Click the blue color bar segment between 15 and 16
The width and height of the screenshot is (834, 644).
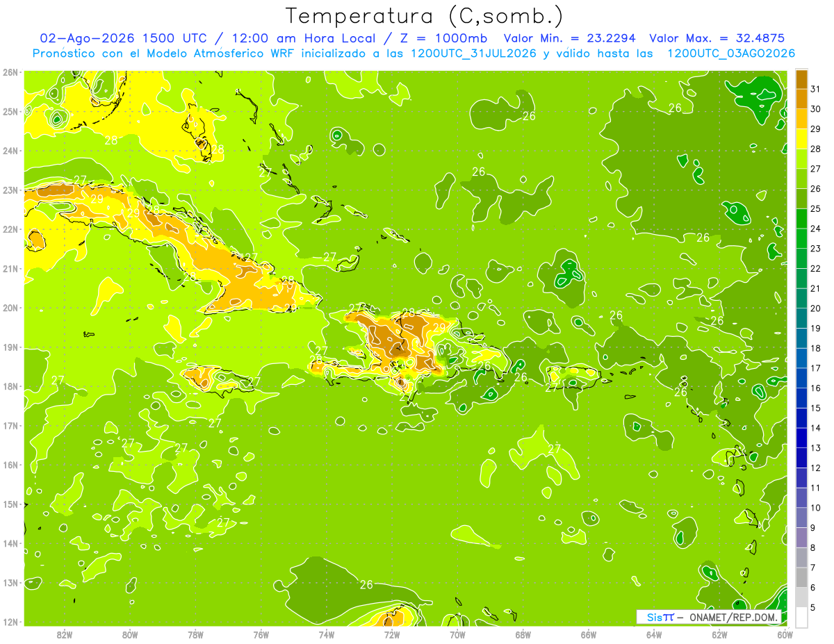tap(801, 398)
